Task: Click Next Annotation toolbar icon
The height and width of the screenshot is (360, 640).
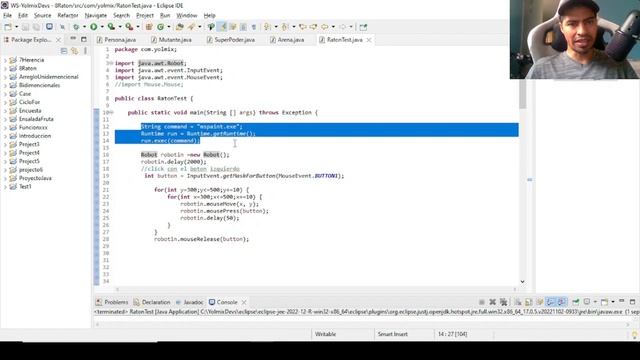Action: point(267,27)
